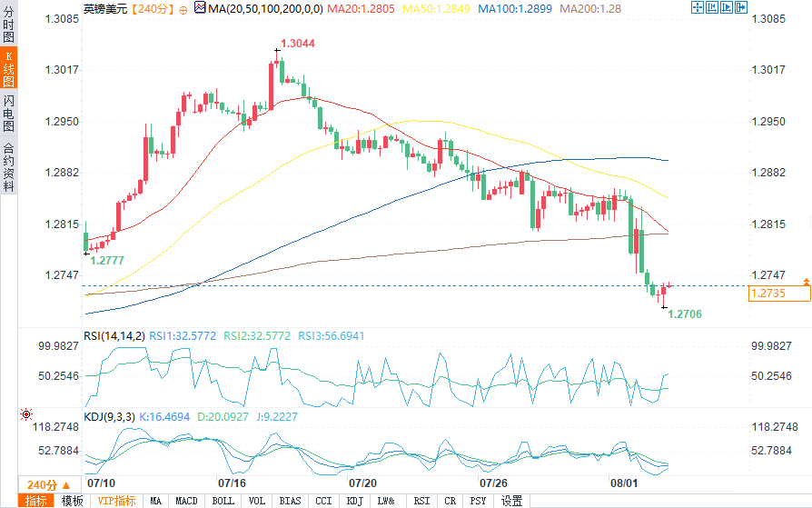
Task: Click the MA indicator chart icon
Action: click(x=200, y=8)
